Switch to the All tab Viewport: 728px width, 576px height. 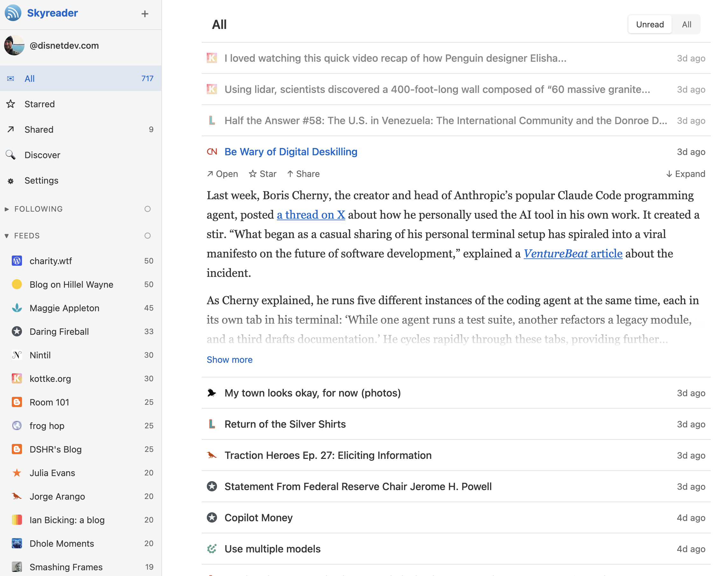click(686, 24)
